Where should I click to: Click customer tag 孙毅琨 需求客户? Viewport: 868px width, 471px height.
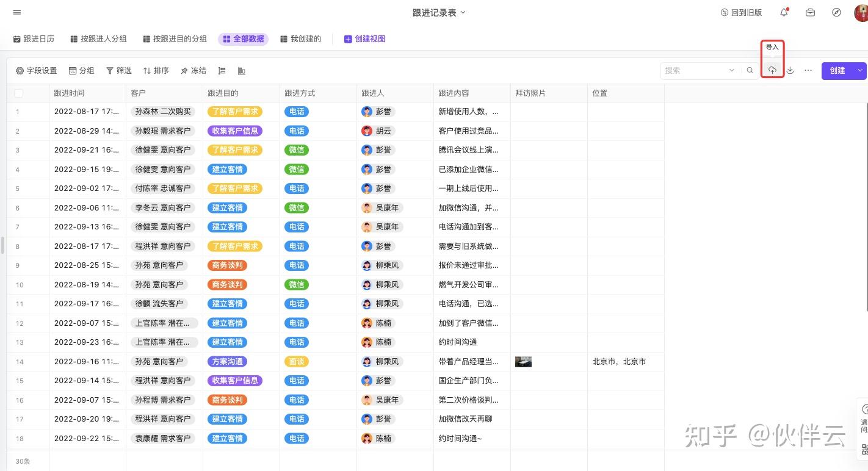(163, 131)
